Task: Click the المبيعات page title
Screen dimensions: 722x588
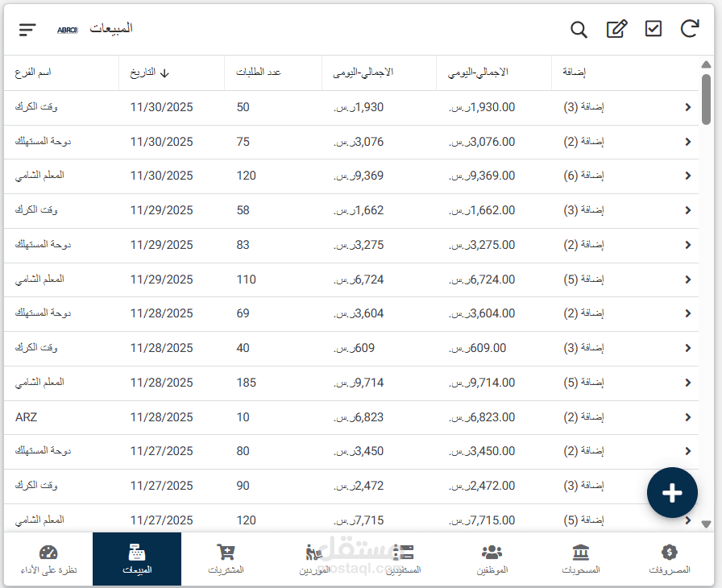Action: 111,28
